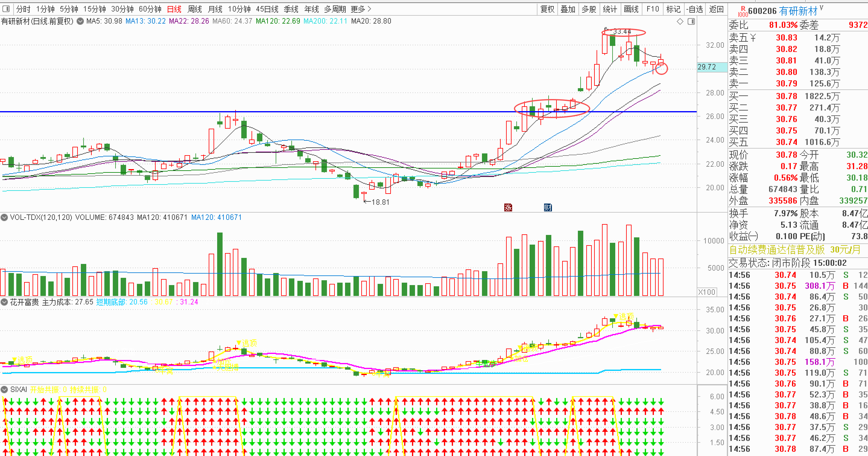The image size is (868, 456).
Task: Click the 画线 drawing button
Action: 631,9
